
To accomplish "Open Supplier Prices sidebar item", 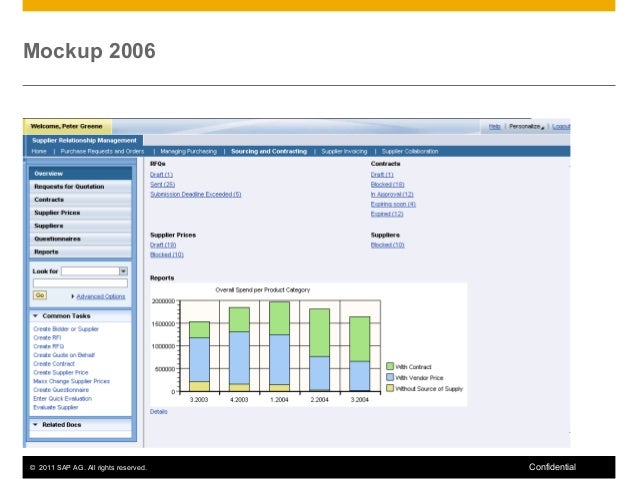I will pos(81,212).
